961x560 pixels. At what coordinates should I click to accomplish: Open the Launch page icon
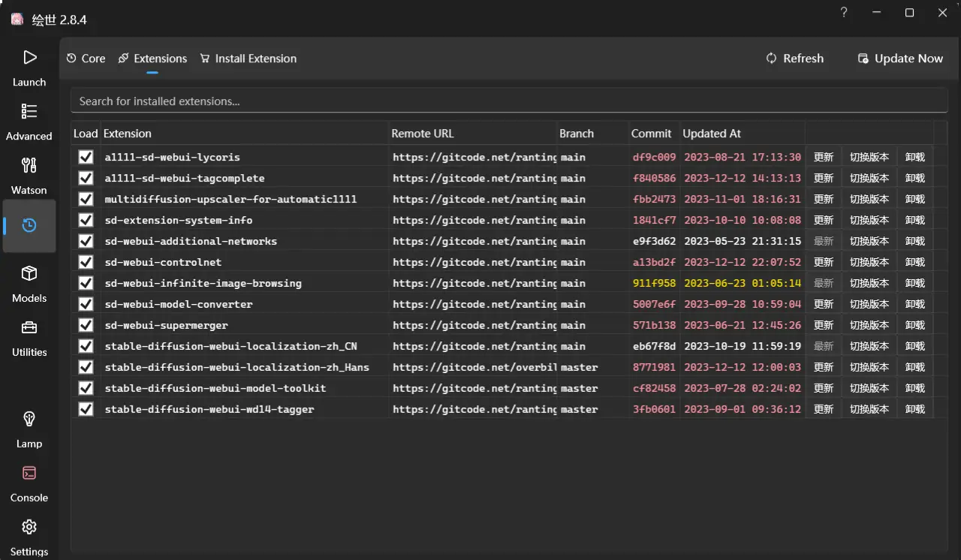click(x=29, y=58)
